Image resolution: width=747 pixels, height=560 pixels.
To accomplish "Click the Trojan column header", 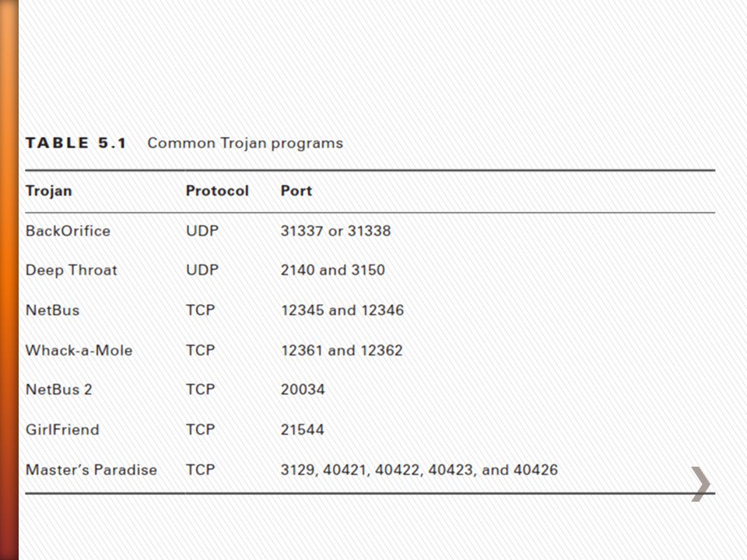I will point(48,191).
